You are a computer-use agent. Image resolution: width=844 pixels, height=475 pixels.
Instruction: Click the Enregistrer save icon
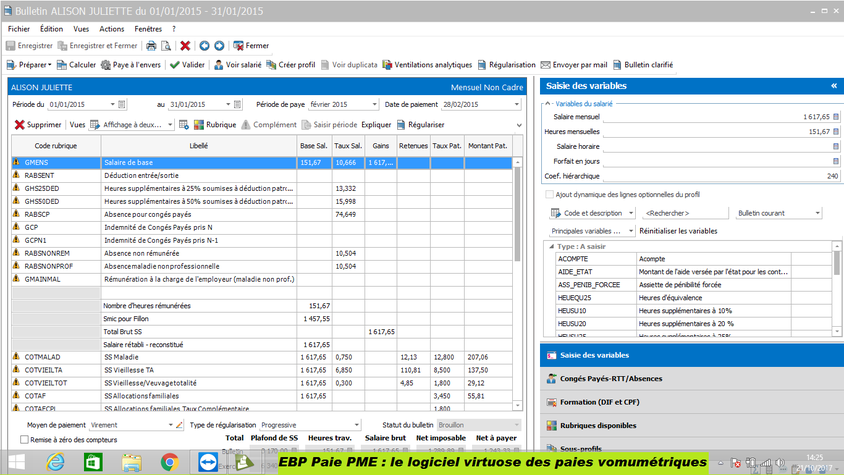[11, 46]
